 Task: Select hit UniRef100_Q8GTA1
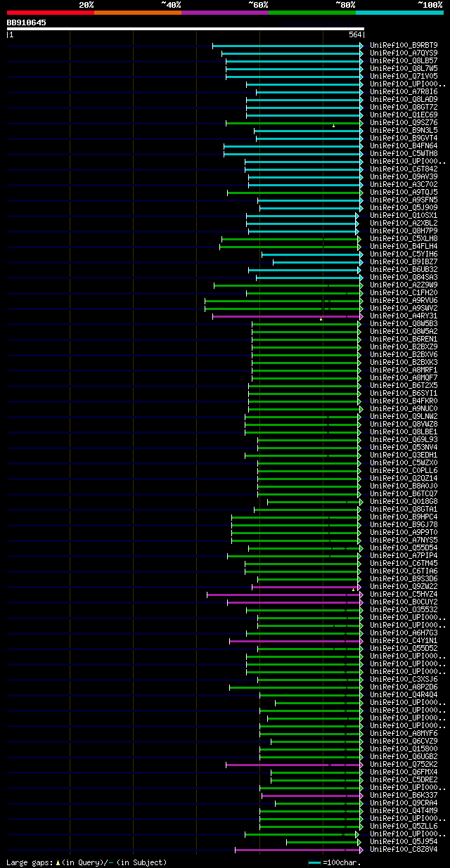(x=404, y=510)
